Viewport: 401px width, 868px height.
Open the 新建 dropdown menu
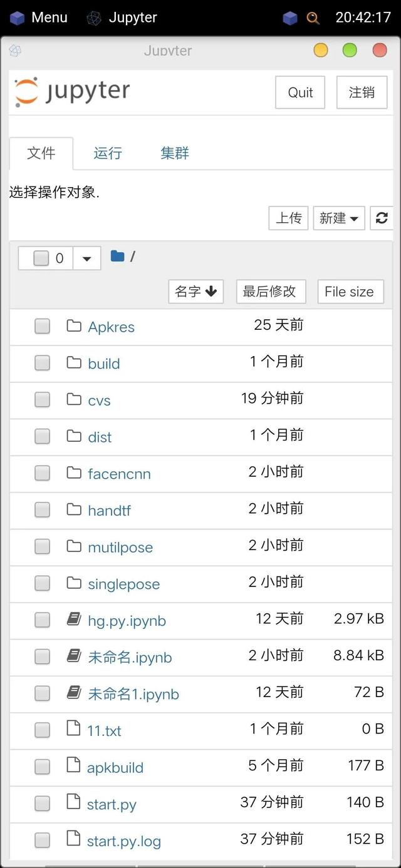(339, 218)
